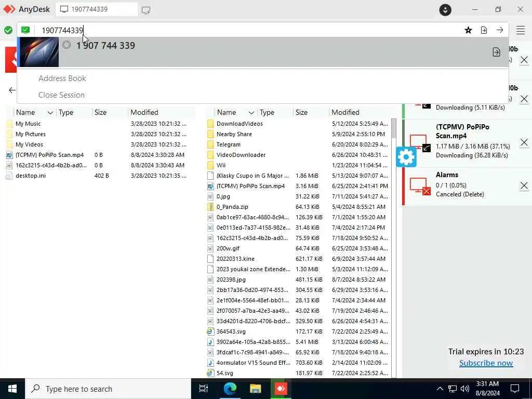Click the desktop thumbnail of 1 907 744 339
Screen dimensions: 532x399
click(x=39, y=52)
